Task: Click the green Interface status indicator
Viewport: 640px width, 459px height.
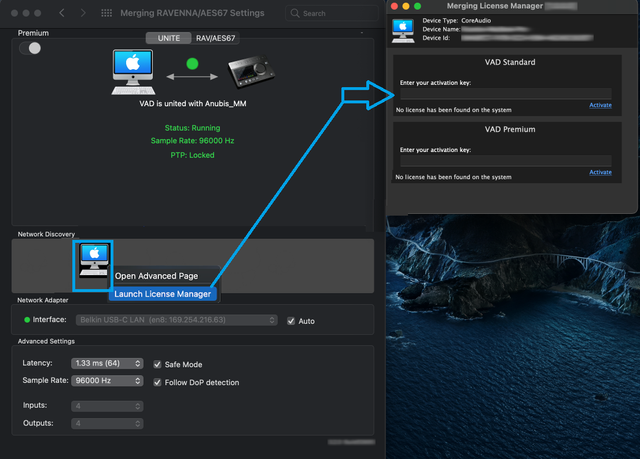Action: click(27, 320)
